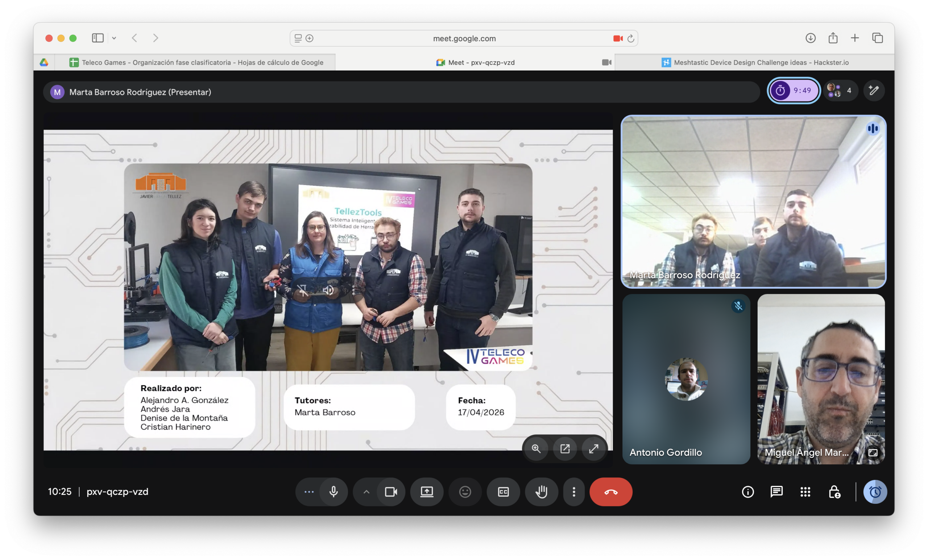Toggle the microphone on or off
928x560 pixels.
pyautogui.click(x=333, y=492)
